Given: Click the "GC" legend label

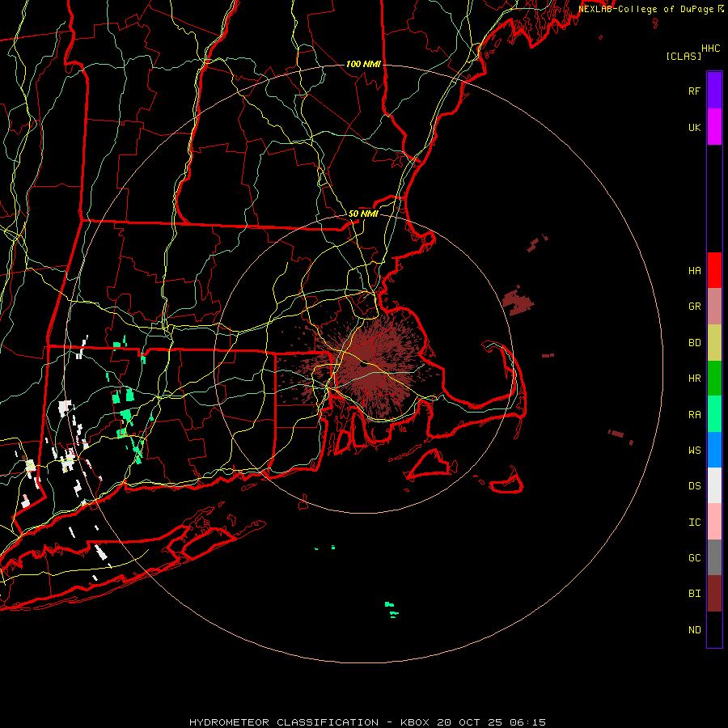Looking at the screenshot, I should [694, 557].
